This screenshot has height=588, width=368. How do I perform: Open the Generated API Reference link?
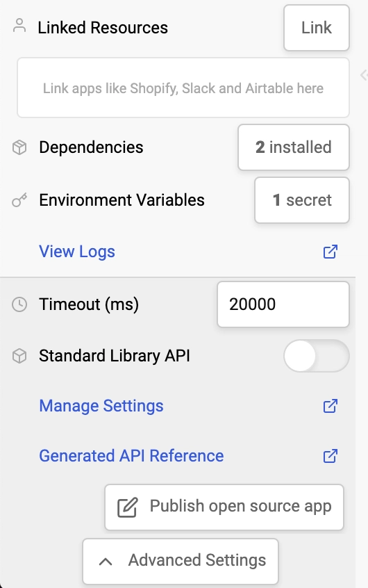(x=131, y=456)
